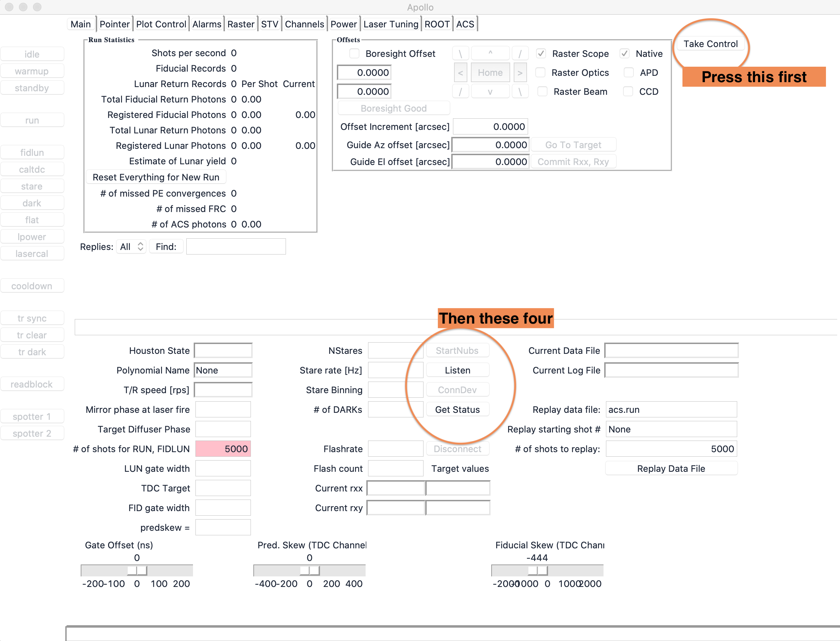
Task: Click the Disconnect button
Action: pos(457,449)
